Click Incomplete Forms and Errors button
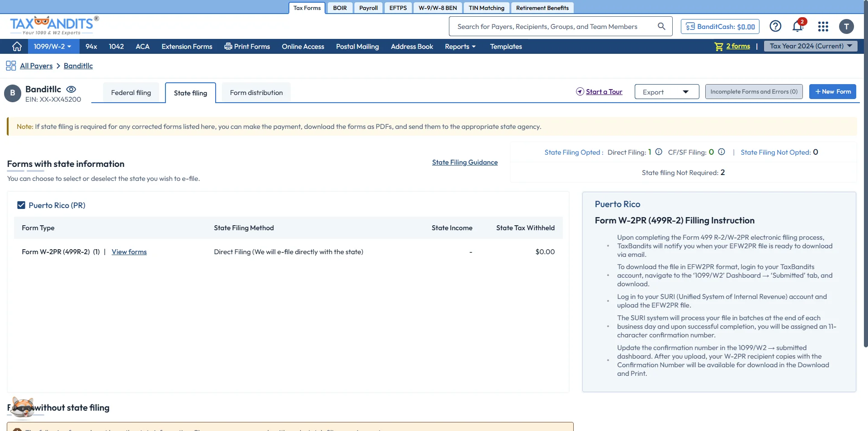Image resolution: width=868 pixels, height=431 pixels. (754, 91)
